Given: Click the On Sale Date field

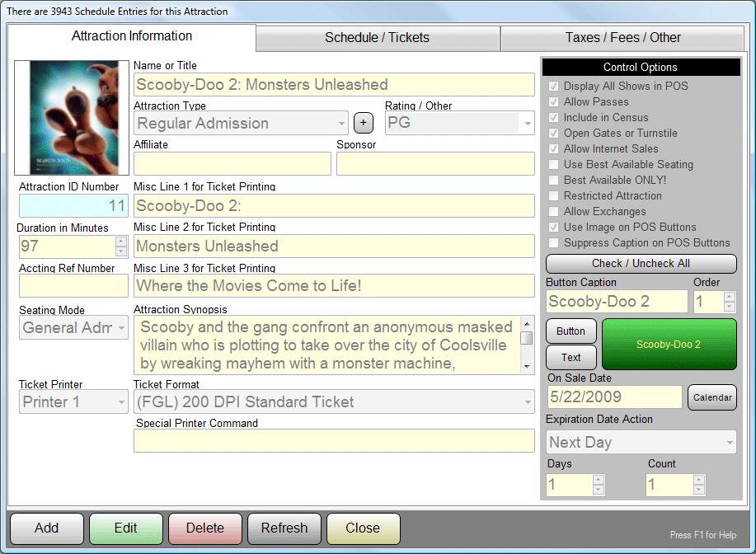Looking at the screenshot, I should pos(614,397).
